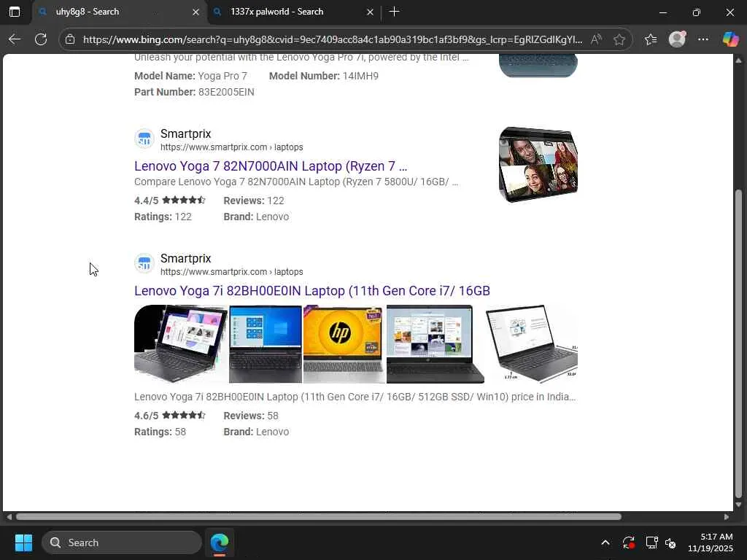Click vertical scrollbar down arrow
Viewport: 747px width, 560px height.
tap(739, 505)
